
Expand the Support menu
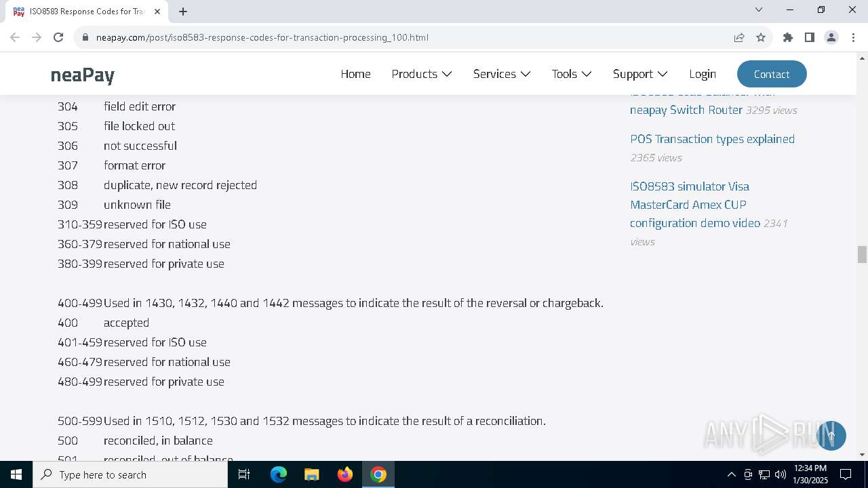[x=640, y=74]
